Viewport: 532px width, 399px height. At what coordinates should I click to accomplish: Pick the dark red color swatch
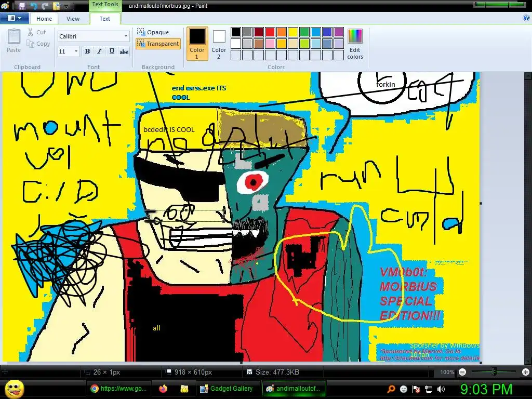(259, 32)
